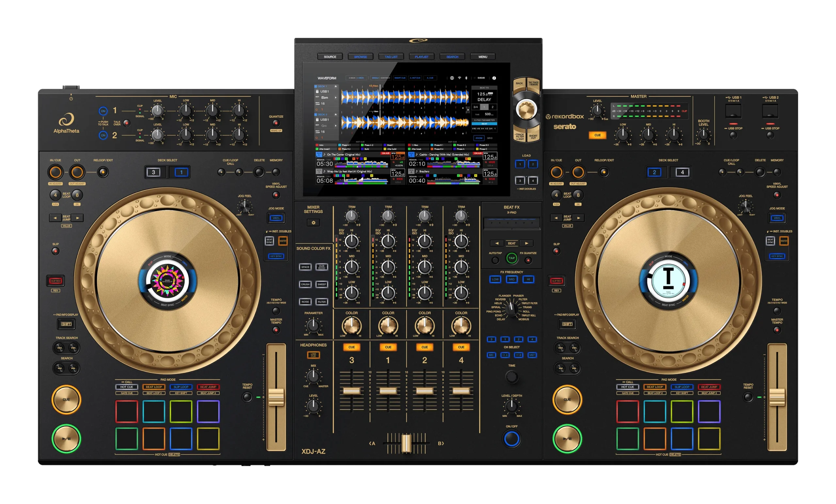836x504 pixels.
Task: Open the MENU screen
Action: click(483, 57)
